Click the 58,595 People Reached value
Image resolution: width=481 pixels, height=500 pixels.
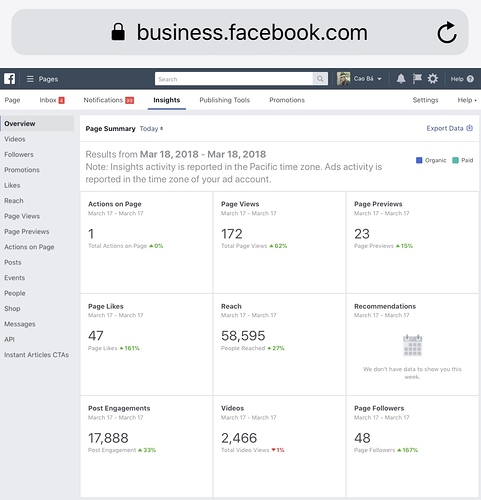(x=243, y=336)
